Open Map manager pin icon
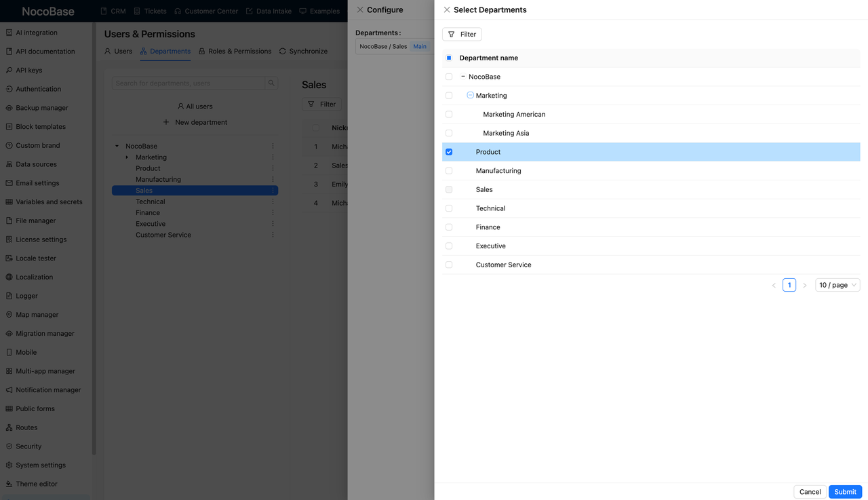 point(9,315)
